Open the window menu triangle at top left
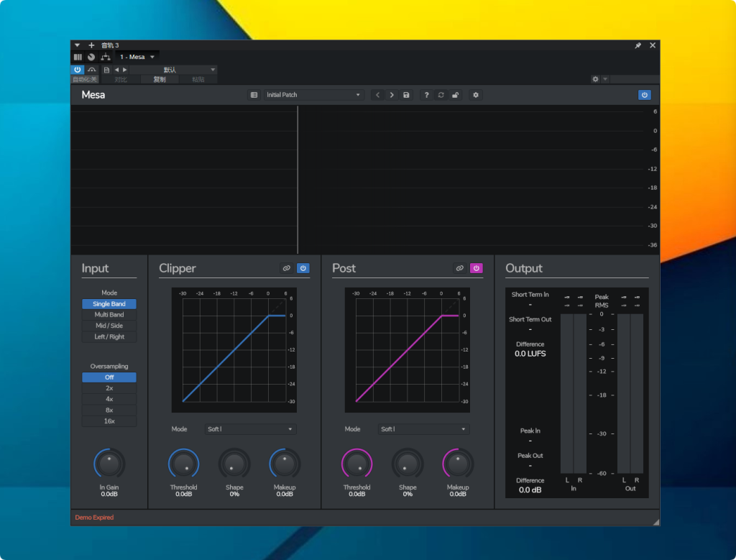The height and width of the screenshot is (560, 736). [77, 45]
